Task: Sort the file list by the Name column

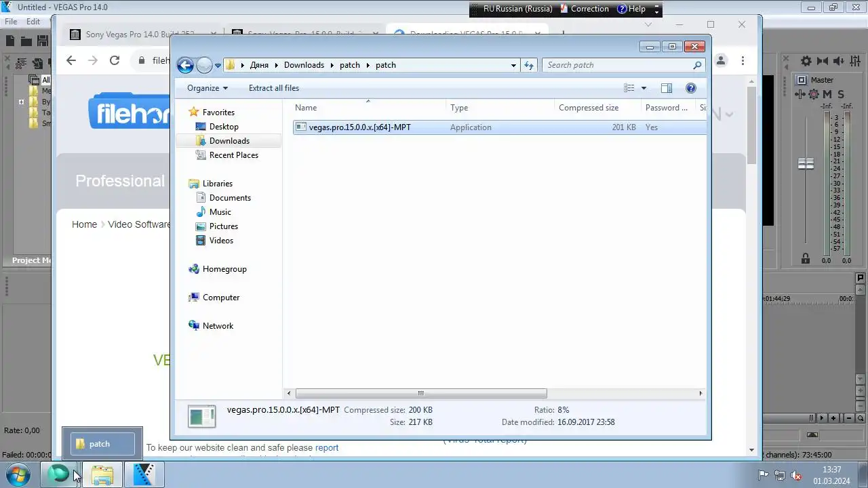Action: pos(369,108)
